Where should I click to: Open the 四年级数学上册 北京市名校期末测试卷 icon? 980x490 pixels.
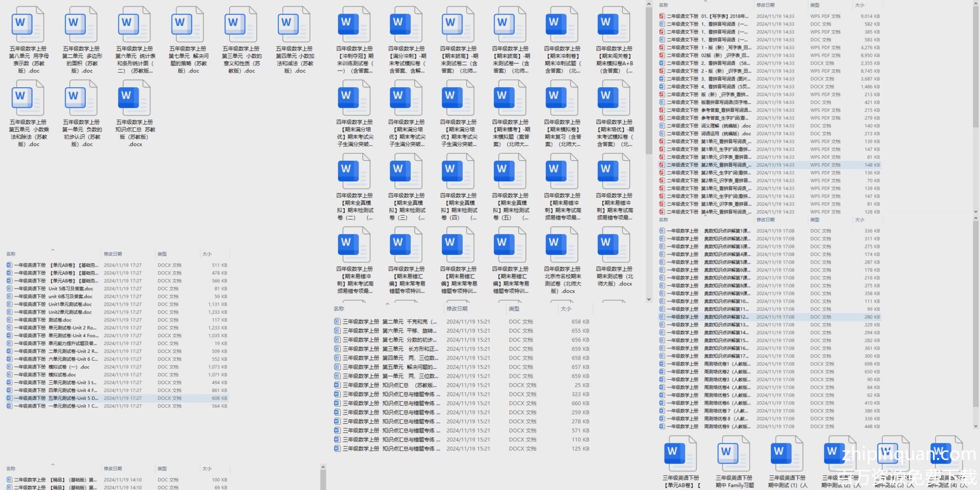coord(562,245)
